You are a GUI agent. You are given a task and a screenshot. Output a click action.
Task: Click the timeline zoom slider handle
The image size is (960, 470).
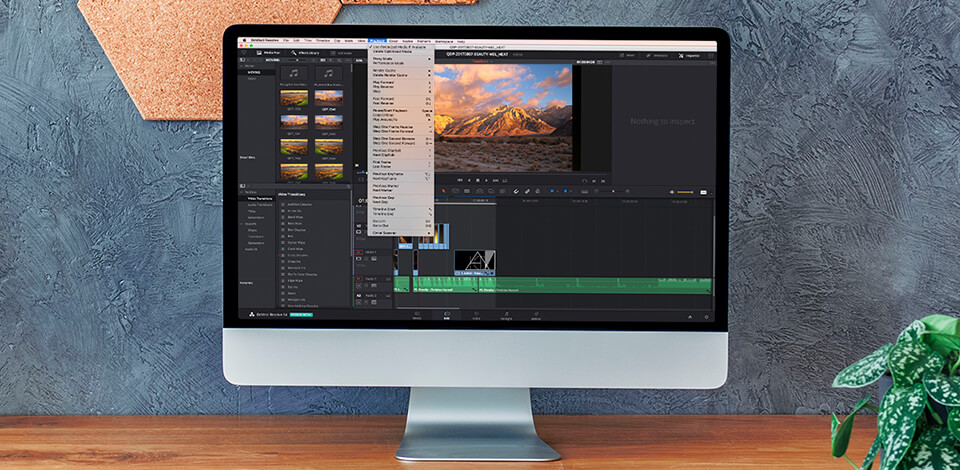pos(613,191)
